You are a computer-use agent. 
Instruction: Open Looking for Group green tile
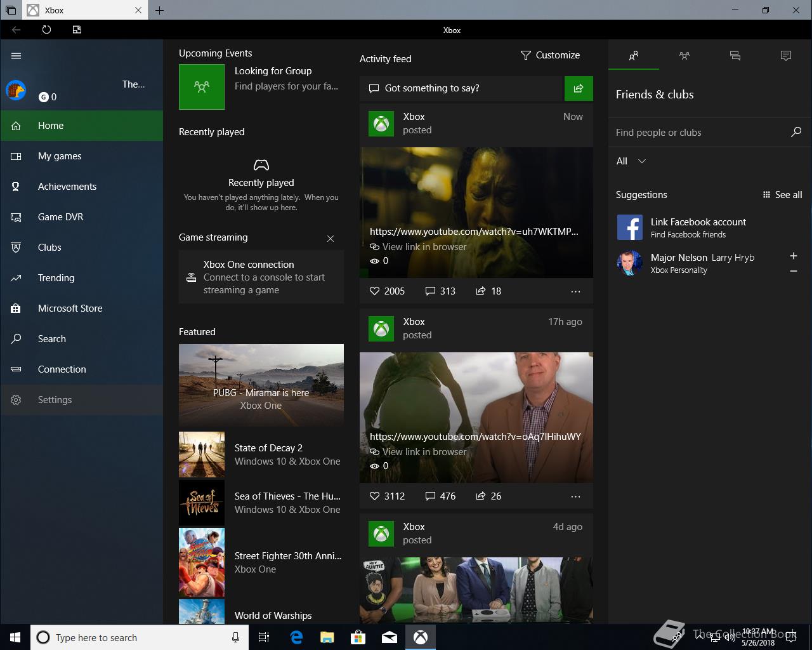(x=202, y=87)
